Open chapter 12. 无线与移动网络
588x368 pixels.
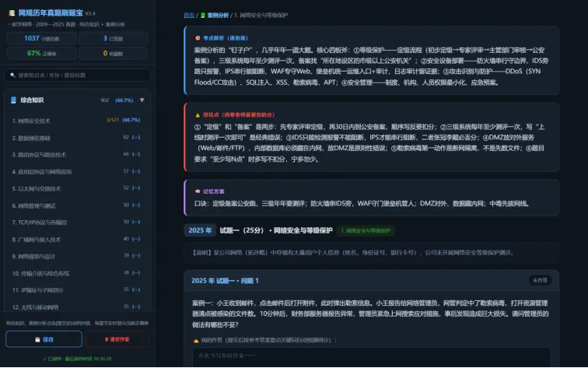(77, 307)
